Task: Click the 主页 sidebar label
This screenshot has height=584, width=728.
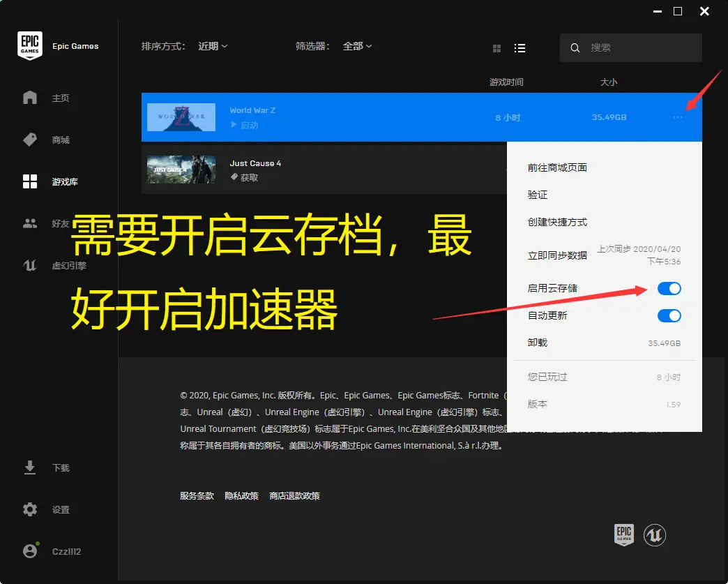Action: tap(61, 98)
